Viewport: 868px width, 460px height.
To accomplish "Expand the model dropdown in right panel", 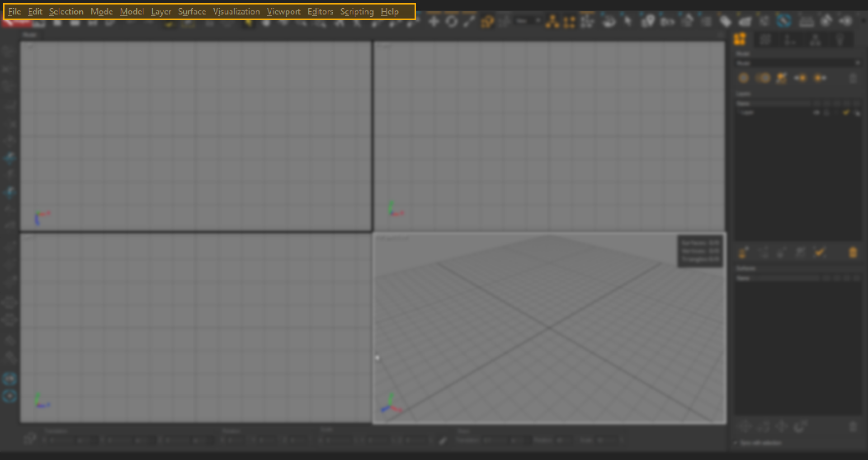I will pos(857,63).
